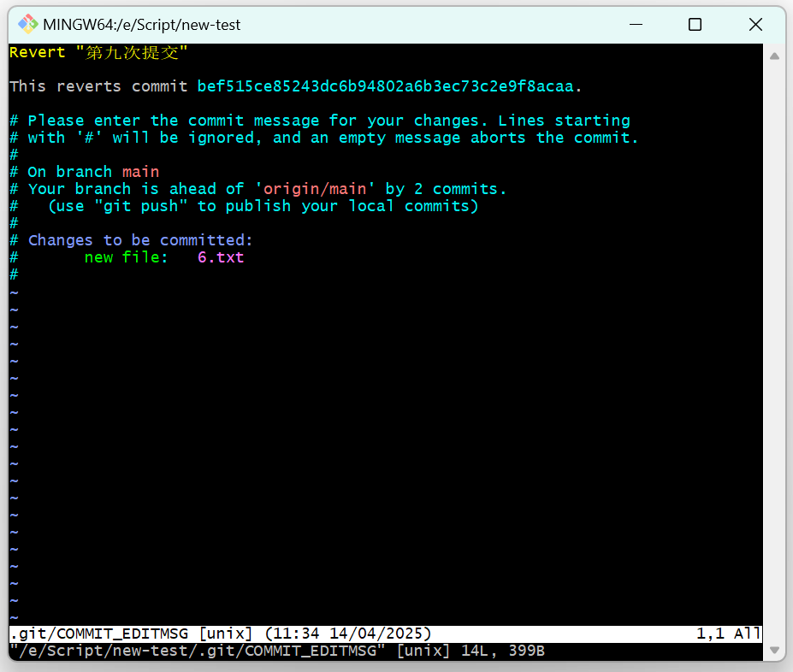Click the branch name 'main' after 'On branch'
Image resolution: width=793 pixels, height=672 pixels.
pos(140,173)
